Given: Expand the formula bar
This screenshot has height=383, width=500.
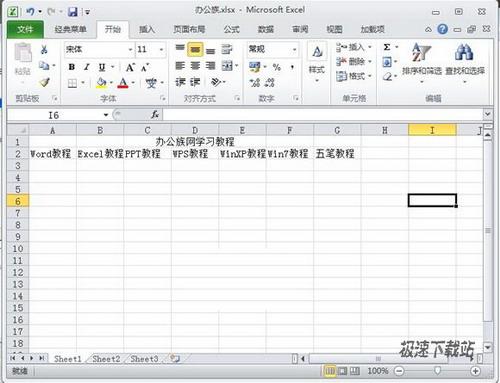Looking at the screenshot, I should pos(488,114).
